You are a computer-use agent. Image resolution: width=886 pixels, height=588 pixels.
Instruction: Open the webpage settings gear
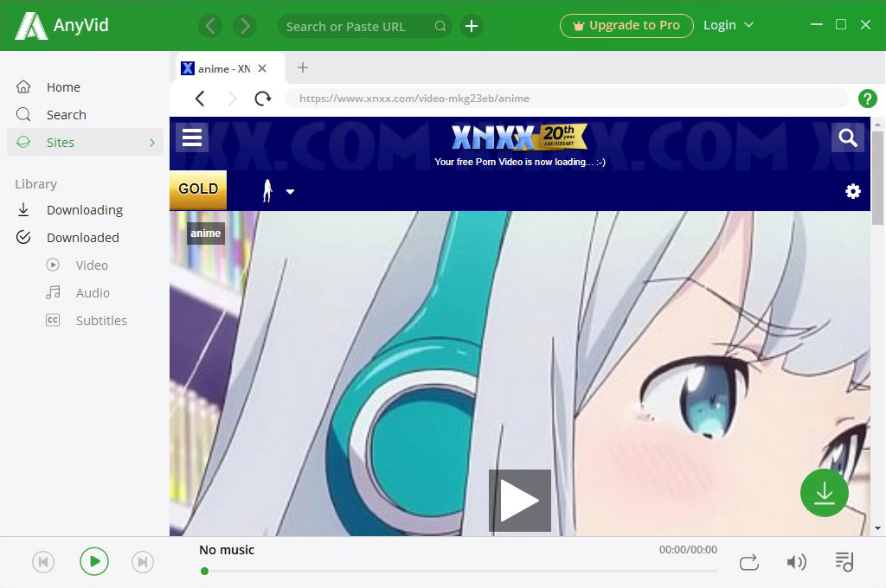[852, 191]
